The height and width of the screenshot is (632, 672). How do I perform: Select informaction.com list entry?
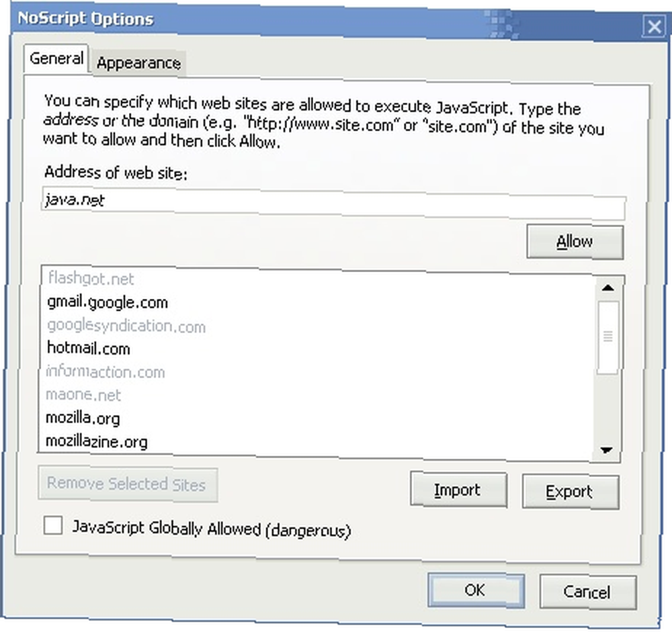[105, 371]
